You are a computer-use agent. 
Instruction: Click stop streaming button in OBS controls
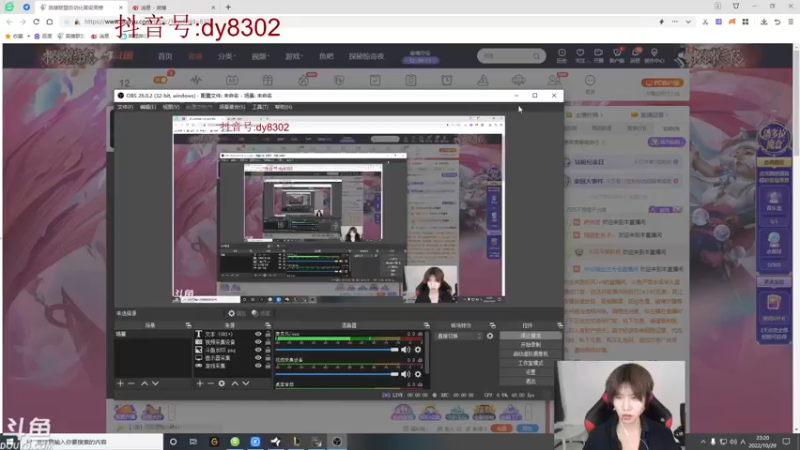[x=531, y=336]
